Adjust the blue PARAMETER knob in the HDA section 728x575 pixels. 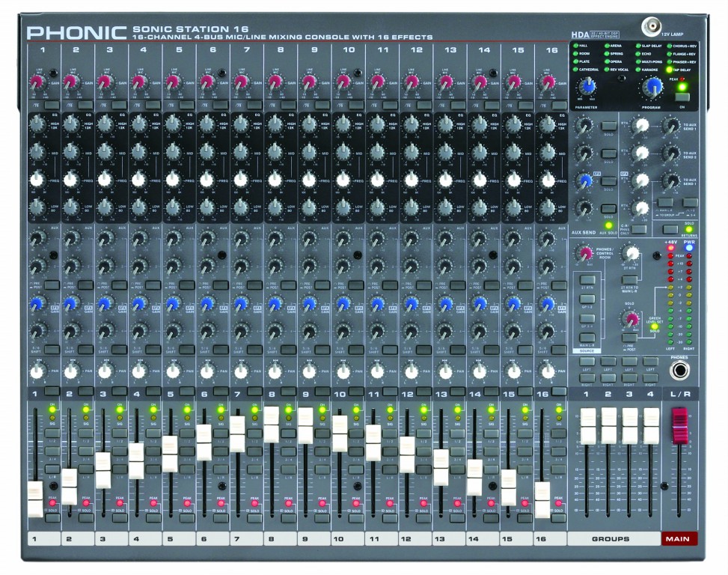(x=587, y=87)
